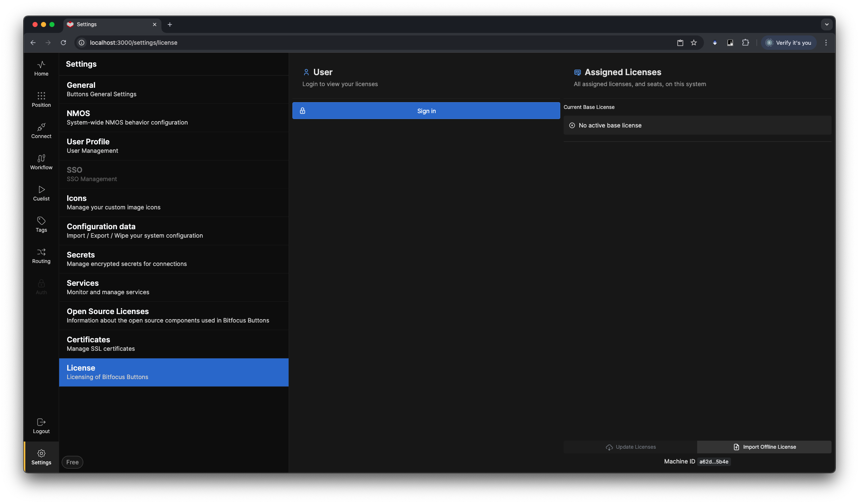Bookmark page with star icon
The image size is (859, 504).
694,43
